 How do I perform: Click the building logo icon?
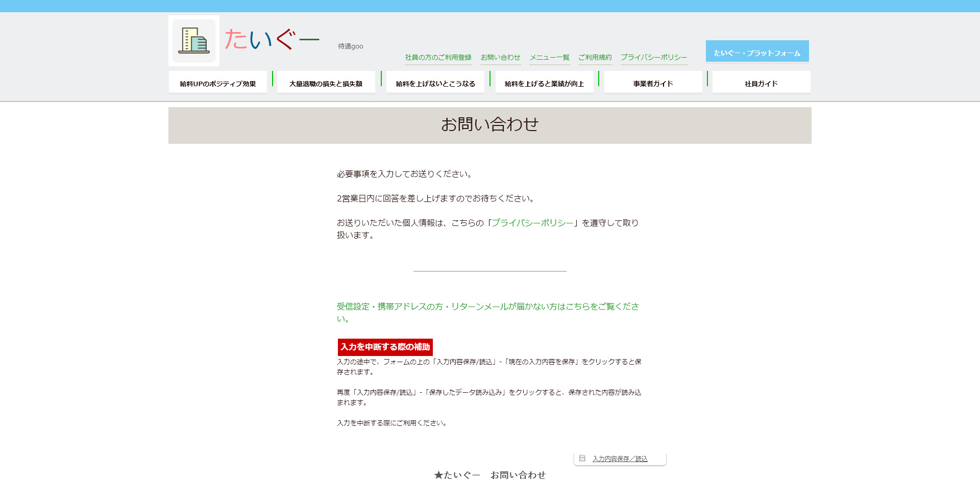coord(194,41)
